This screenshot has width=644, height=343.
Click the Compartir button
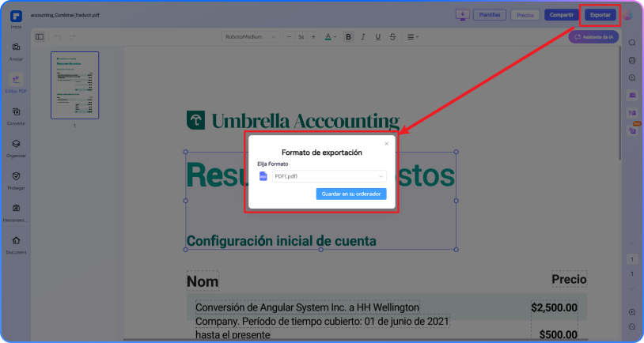[562, 15]
